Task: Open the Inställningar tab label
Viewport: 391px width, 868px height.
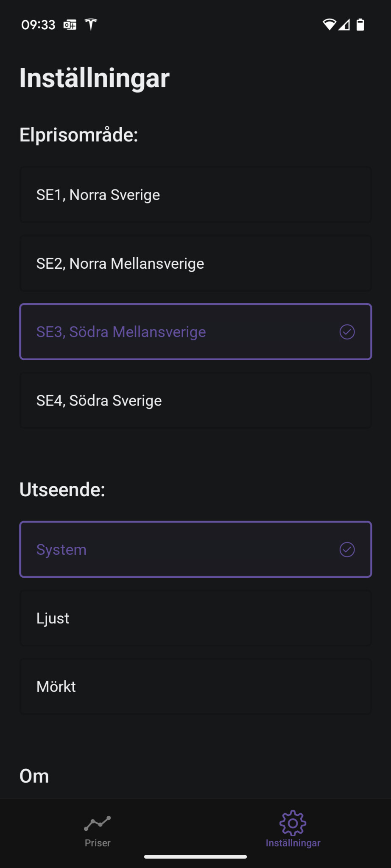Action: (x=293, y=843)
